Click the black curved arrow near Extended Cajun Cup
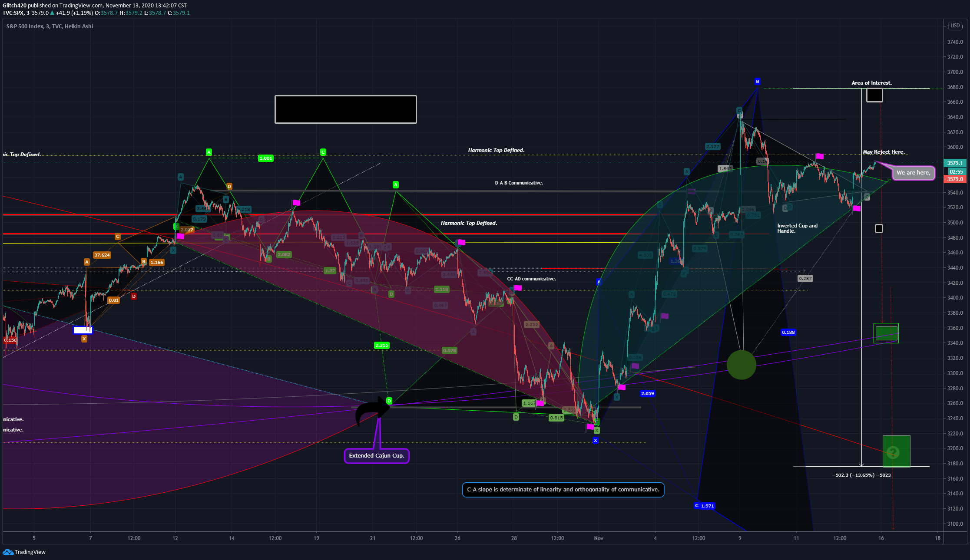This screenshot has height=560, width=970. point(372,412)
